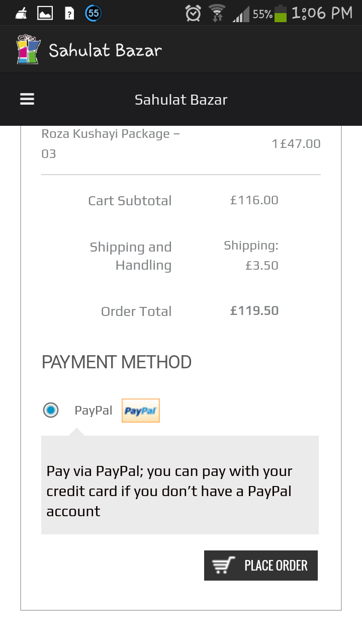This screenshot has height=644, width=362.
Task: Open the hamburger navigation menu
Action: point(27,99)
